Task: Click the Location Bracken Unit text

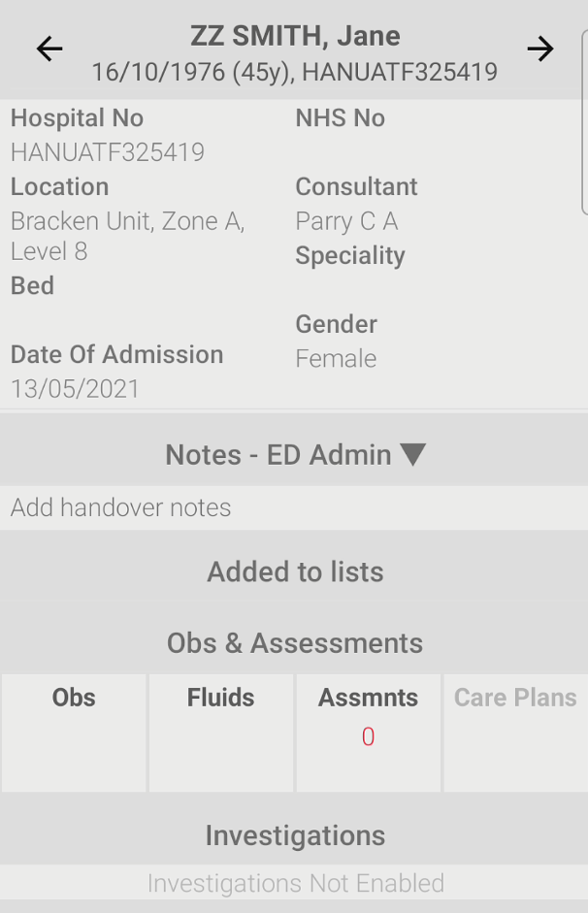Action: (x=127, y=237)
